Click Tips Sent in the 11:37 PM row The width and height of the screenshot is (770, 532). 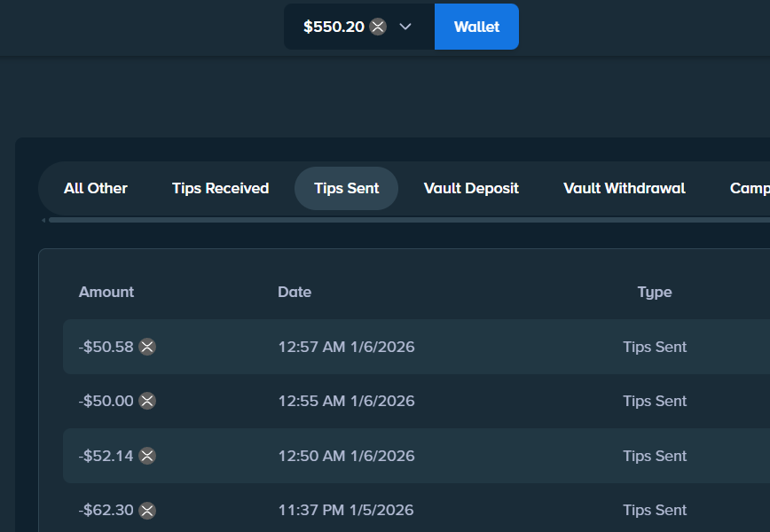click(655, 511)
